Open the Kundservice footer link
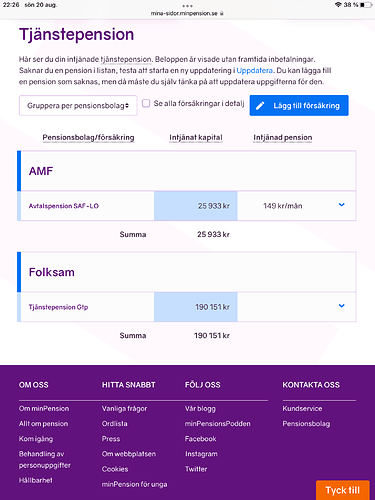 coord(302,409)
